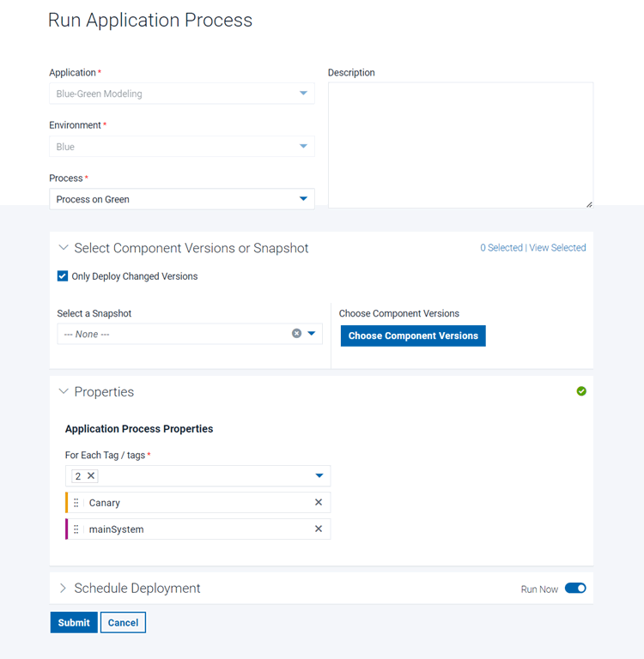
Task: Toggle the Run Now switch
Action: (x=575, y=589)
